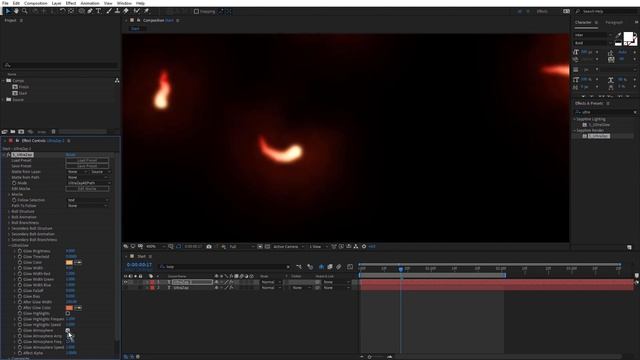Take a snapshot with camera icon
The image size is (640, 360).
click(209, 247)
